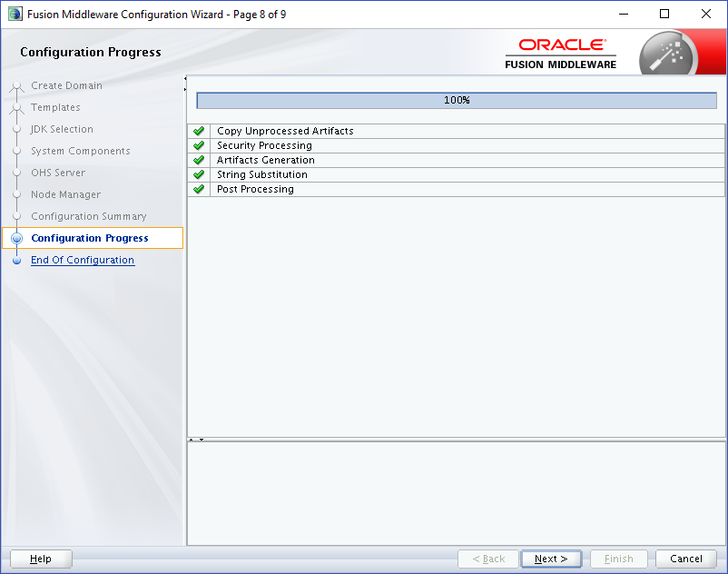Click the System Components step label

coord(80,151)
